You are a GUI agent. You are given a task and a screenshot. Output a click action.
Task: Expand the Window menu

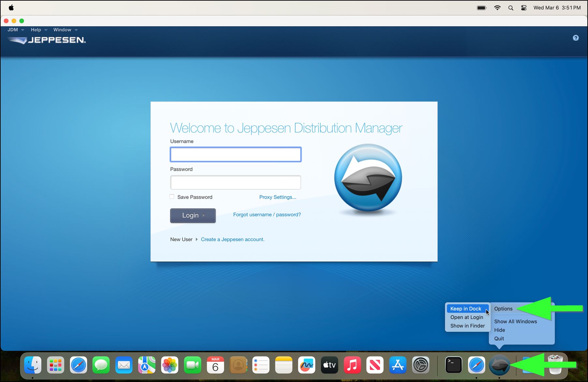62,30
